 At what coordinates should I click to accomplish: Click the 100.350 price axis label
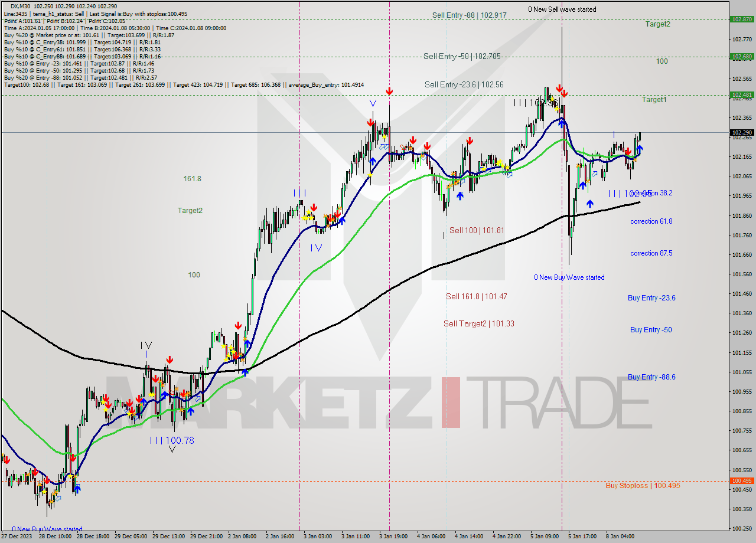(x=742, y=509)
